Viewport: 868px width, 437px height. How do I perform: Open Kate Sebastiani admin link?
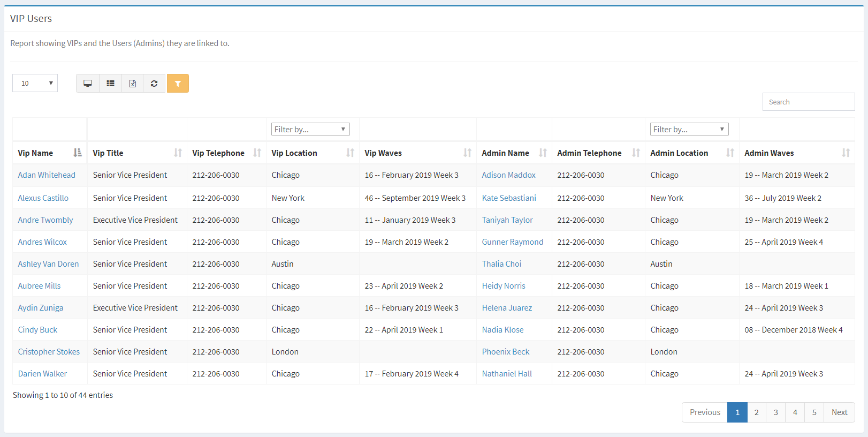(x=509, y=198)
